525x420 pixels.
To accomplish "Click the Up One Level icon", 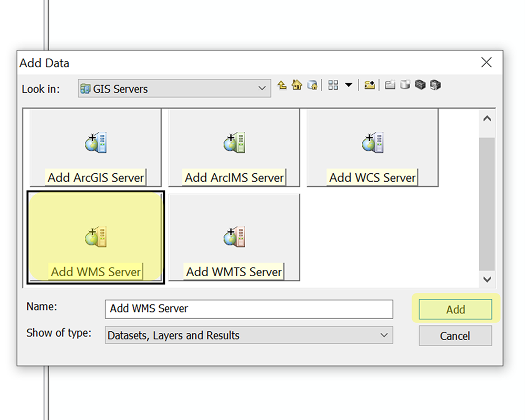I will coord(282,85).
